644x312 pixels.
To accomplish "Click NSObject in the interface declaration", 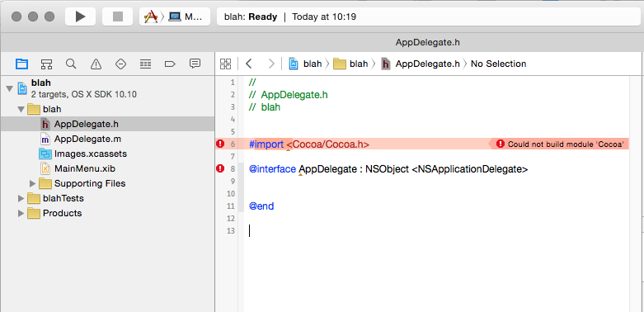I will pos(387,169).
